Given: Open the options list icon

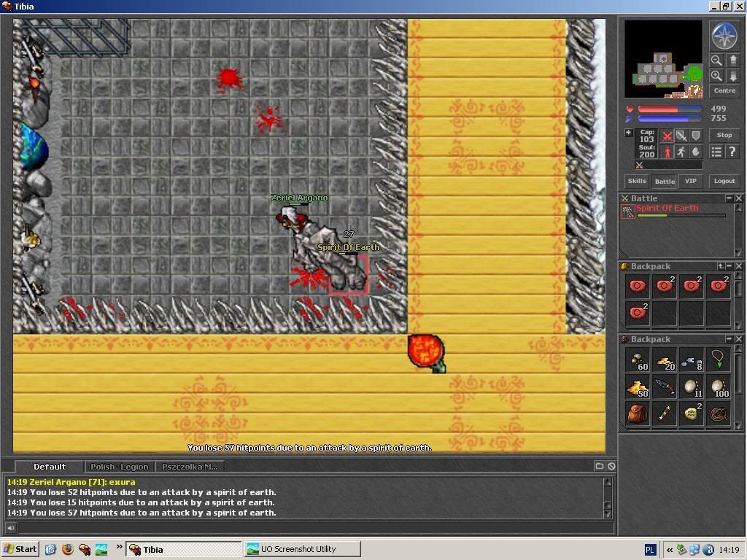Looking at the screenshot, I should pos(716,152).
